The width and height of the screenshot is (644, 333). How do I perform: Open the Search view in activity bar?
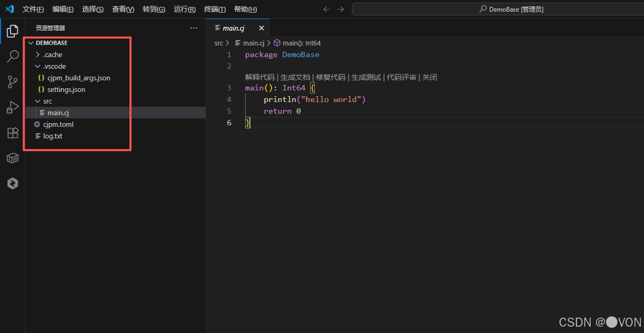[x=12, y=57]
